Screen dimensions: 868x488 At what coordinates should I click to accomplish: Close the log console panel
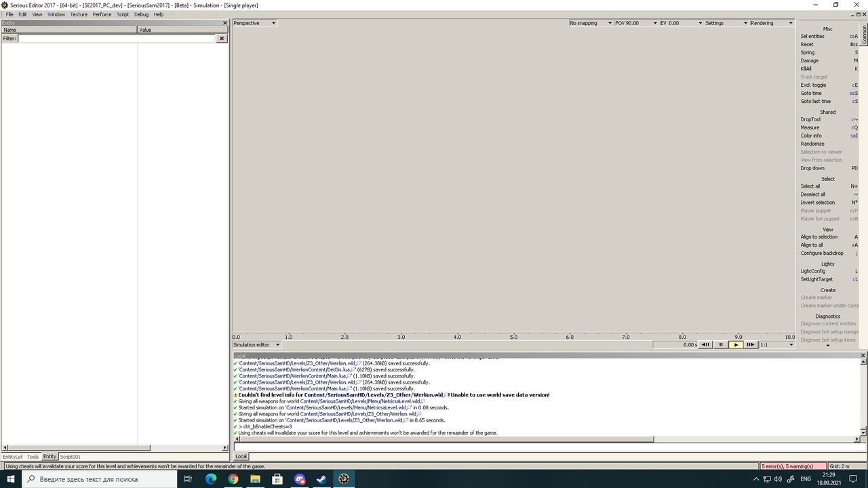point(863,355)
